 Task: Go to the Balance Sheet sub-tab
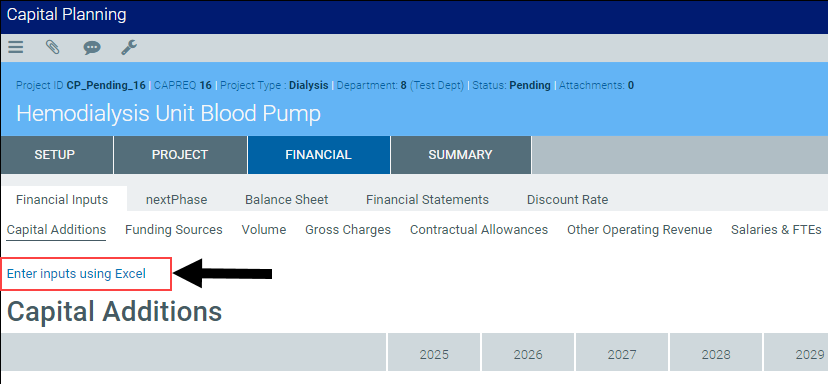[287, 200]
